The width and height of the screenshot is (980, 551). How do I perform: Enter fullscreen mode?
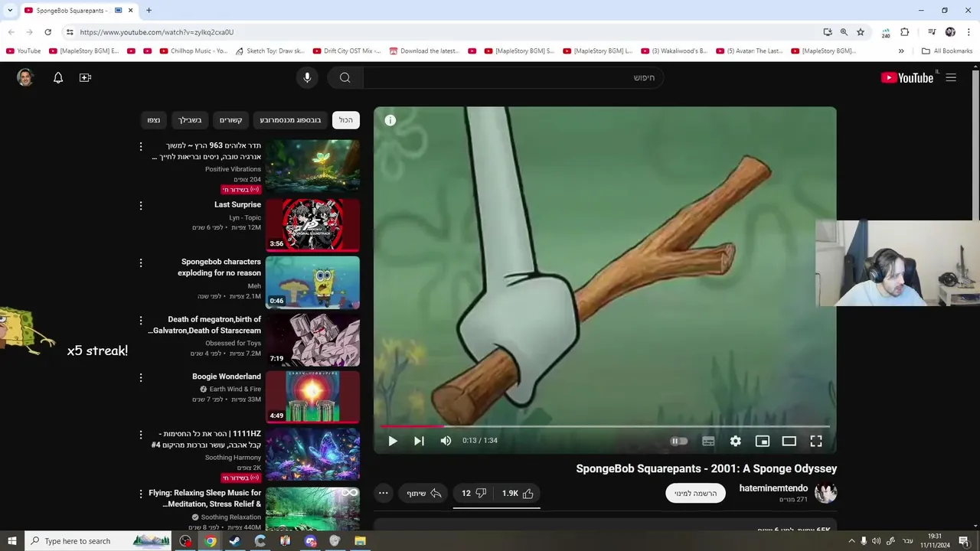coord(816,441)
